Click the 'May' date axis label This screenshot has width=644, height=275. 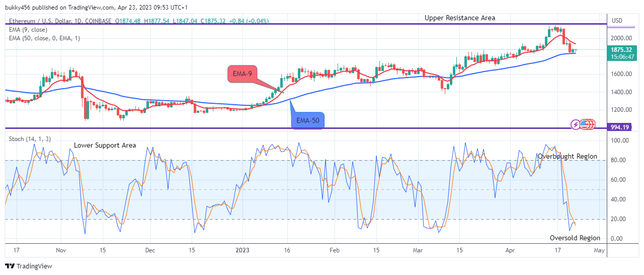pos(599,250)
